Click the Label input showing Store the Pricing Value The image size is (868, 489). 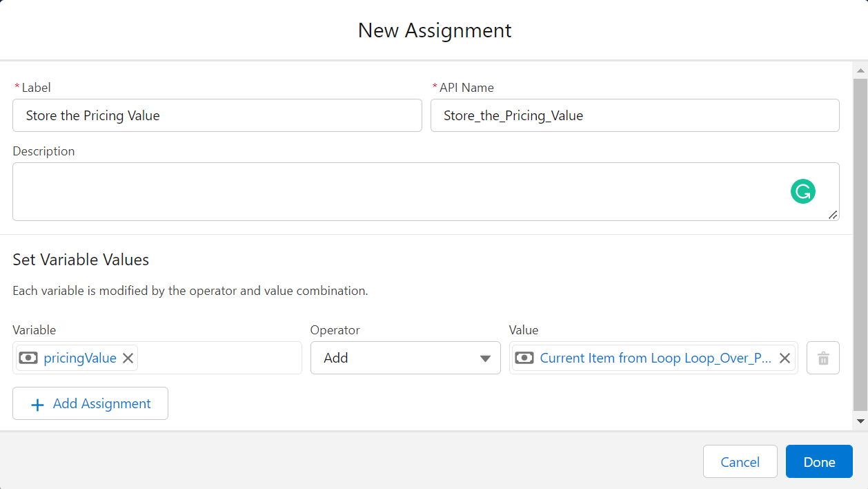[x=217, y=115]
